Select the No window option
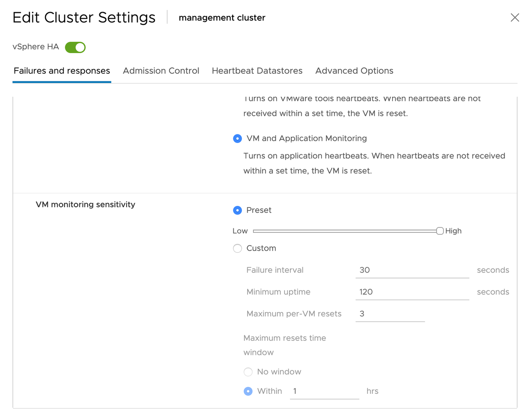530x420 pixels. [x=248, y=372]
